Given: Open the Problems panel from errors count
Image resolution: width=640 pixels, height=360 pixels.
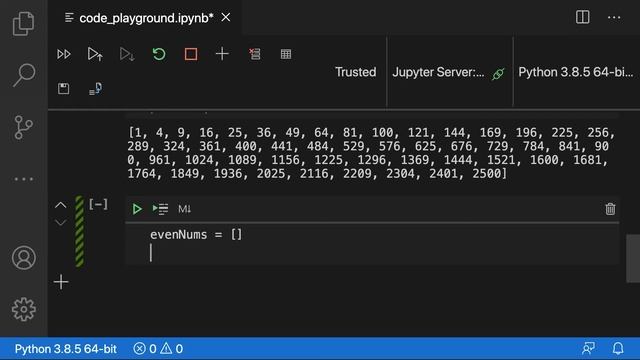Looking at the screenshot, I should tap(158, 349).
